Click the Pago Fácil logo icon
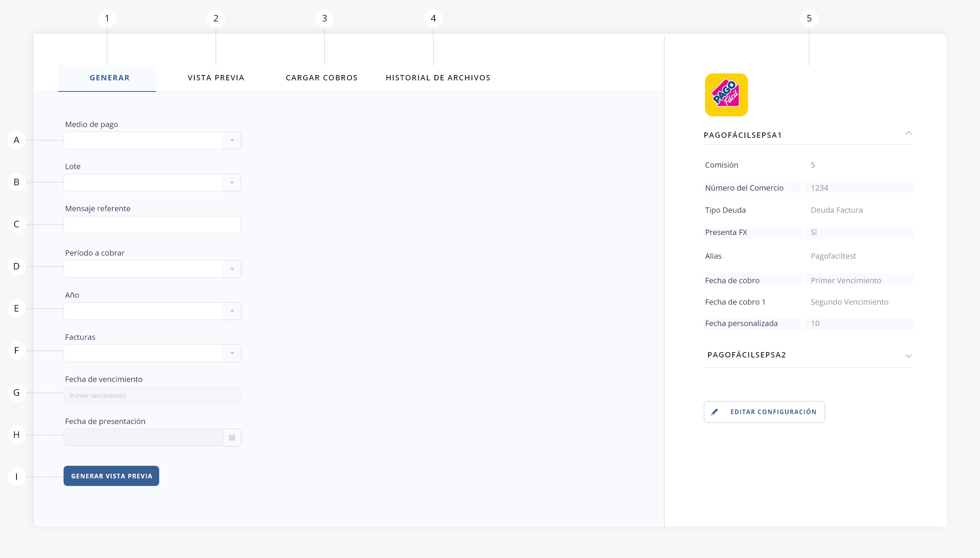This screenshot has height=558, width=980. pyautogui.click(x=726, y=95)
